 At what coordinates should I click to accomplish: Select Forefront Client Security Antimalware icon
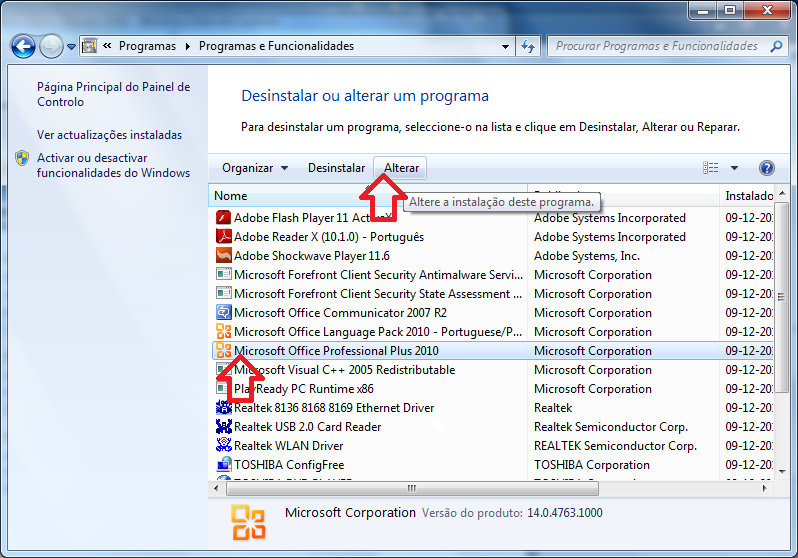pos(223,274)
